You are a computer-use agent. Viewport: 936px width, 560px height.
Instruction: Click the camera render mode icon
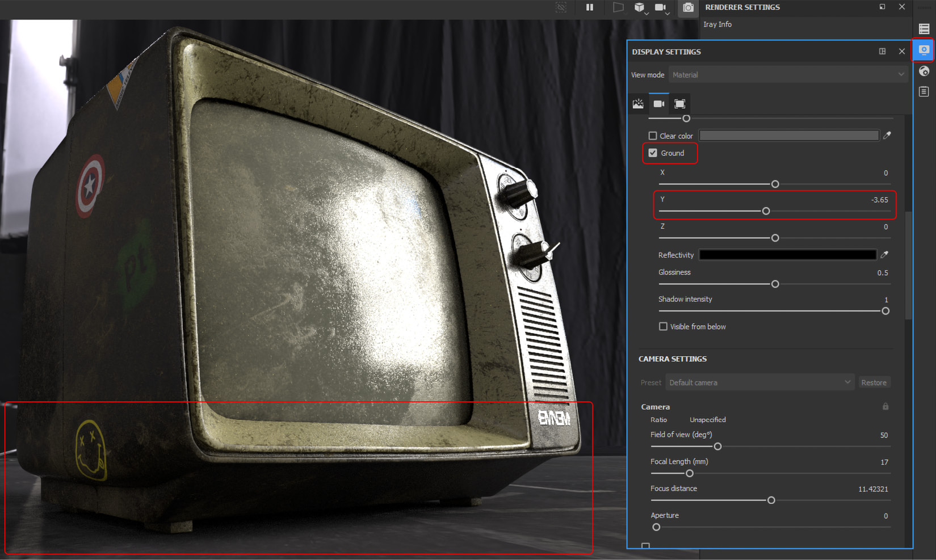(x=688, y=7)
